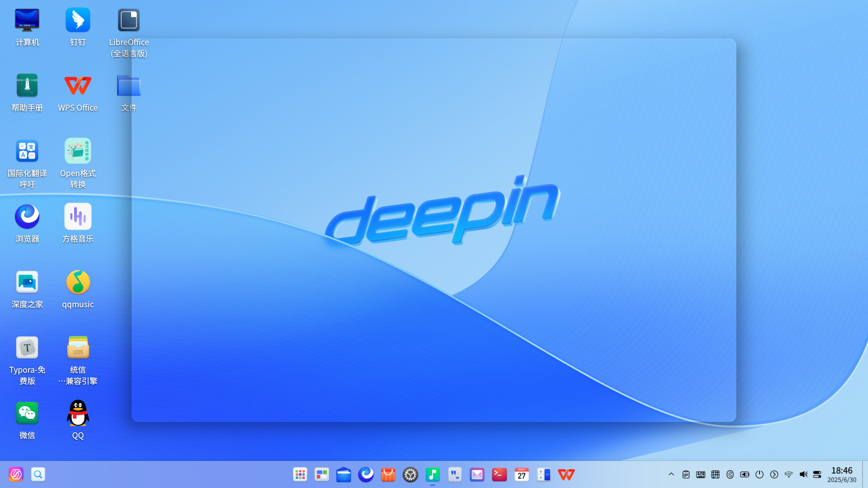The image size is (868, 488).
Task: Open the volume speaker tray icon
Action: [803, 474]
